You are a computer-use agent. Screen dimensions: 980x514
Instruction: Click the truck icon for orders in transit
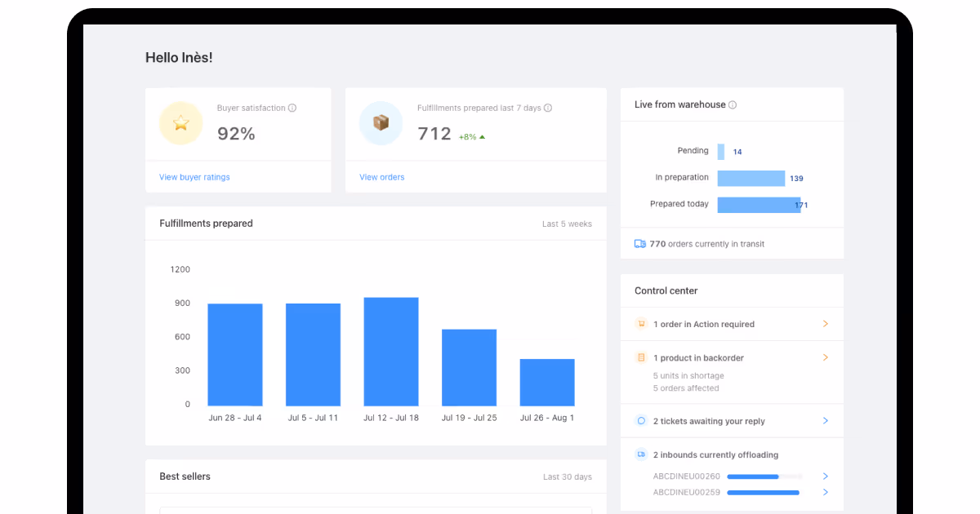(640, 244)
